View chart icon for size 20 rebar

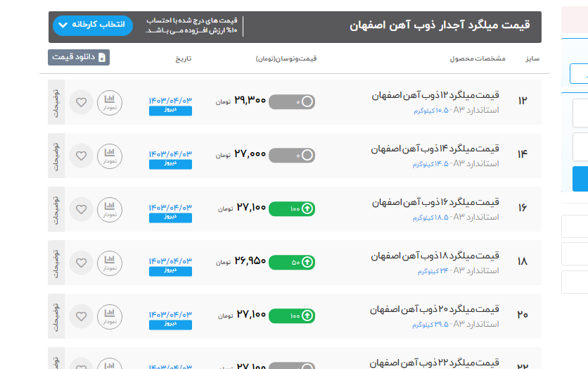(x=109, y=316)
